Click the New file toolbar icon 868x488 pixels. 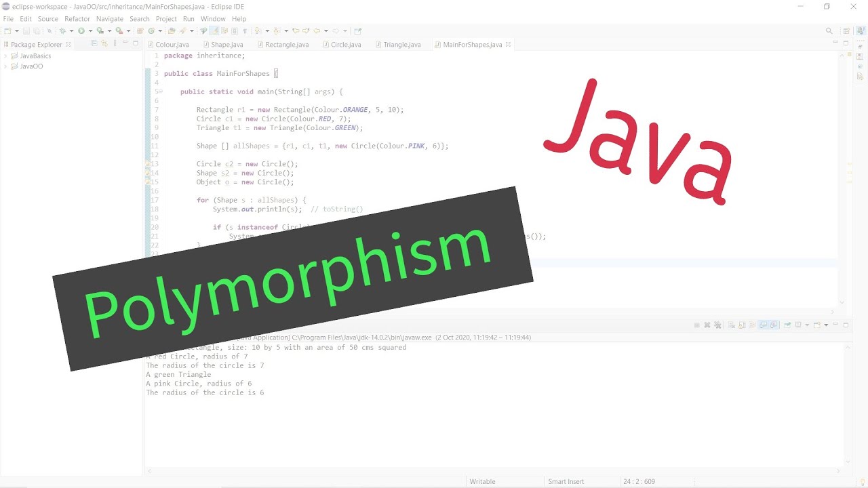7,30
